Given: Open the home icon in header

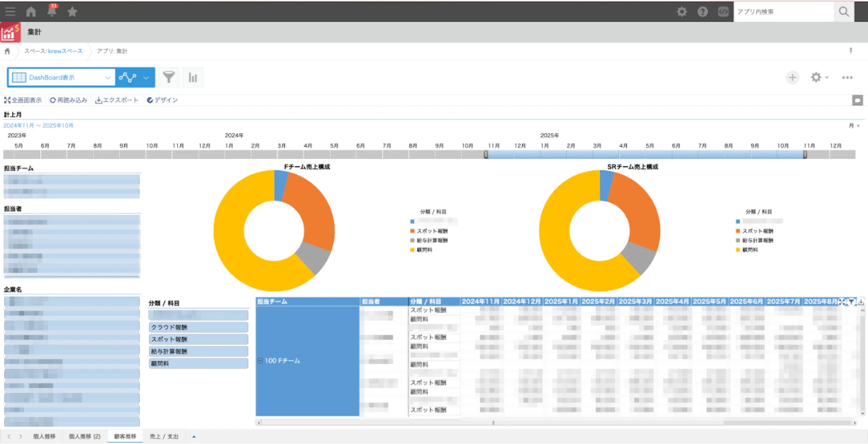Looking at the screenshot, I should tap(31, 11).
